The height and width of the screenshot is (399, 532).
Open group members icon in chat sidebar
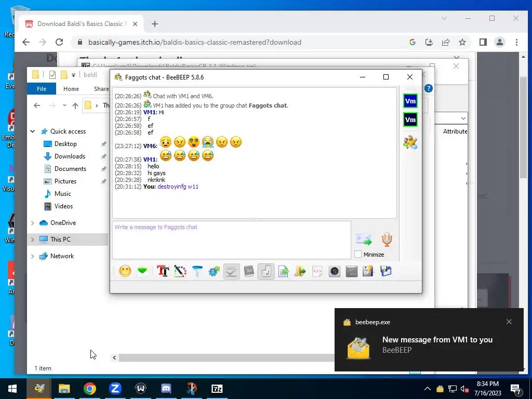coord(410,142)
